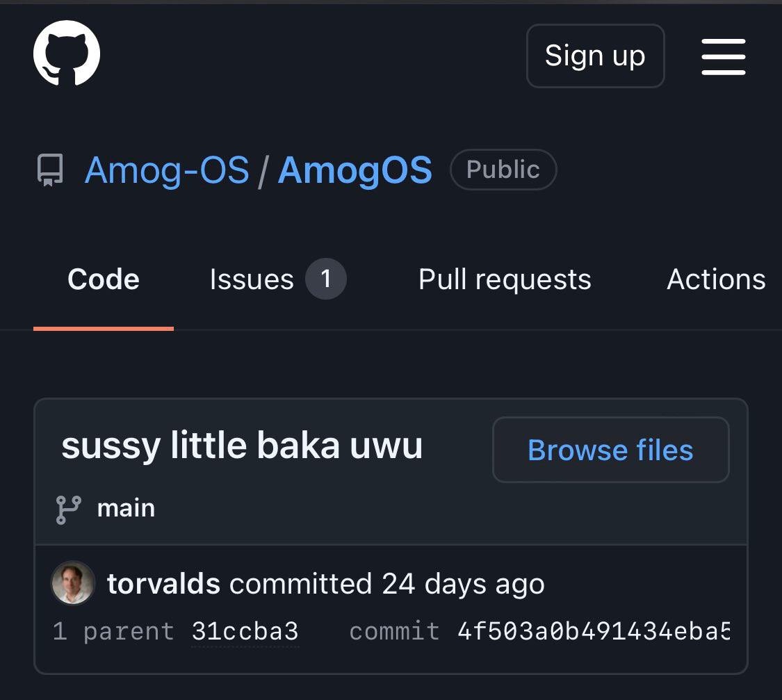This screenshot has width=782, height=700.
Task: Open the AmogOS repository link
Action: (x=355, y=170)
